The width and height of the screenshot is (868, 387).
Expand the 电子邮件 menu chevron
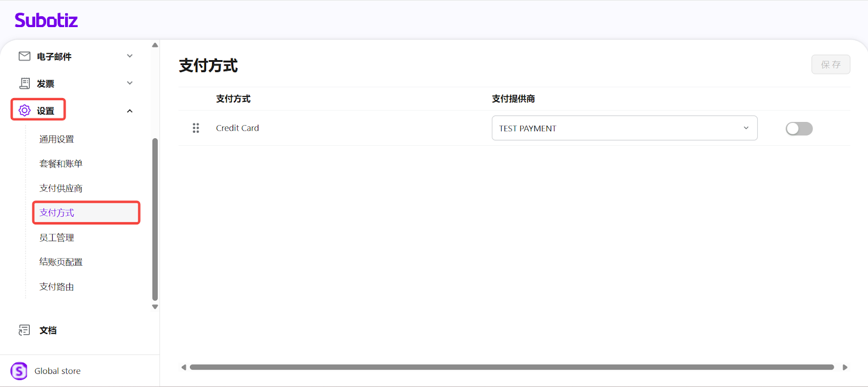[130, 56]
